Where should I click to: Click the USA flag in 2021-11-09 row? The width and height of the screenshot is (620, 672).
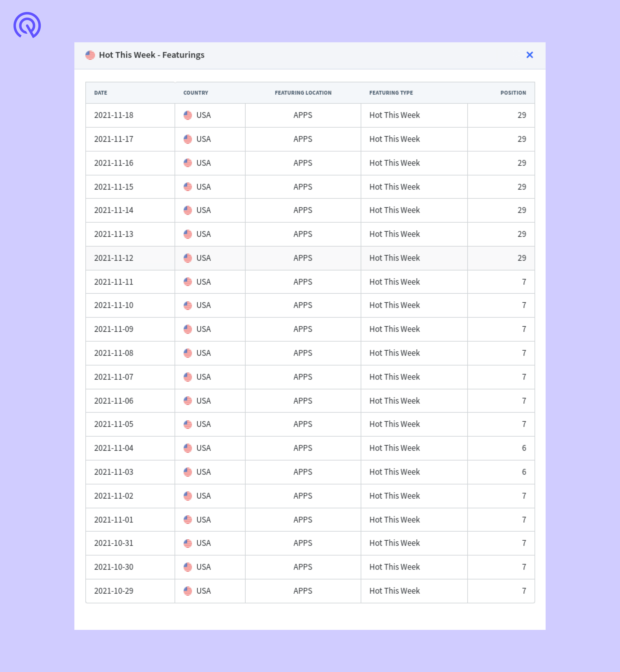pyautogui.click(x=188, y=329)
